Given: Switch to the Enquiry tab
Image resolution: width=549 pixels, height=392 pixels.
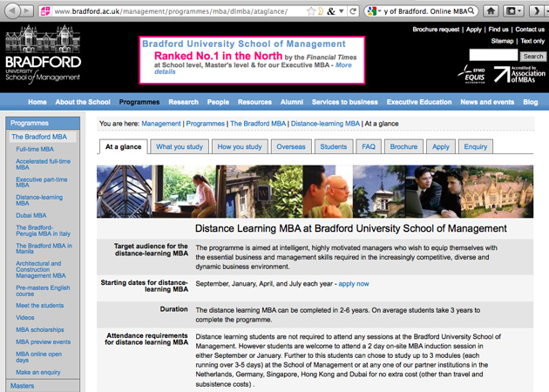Looking at the screenshot, I should click(x=476, y=146).
